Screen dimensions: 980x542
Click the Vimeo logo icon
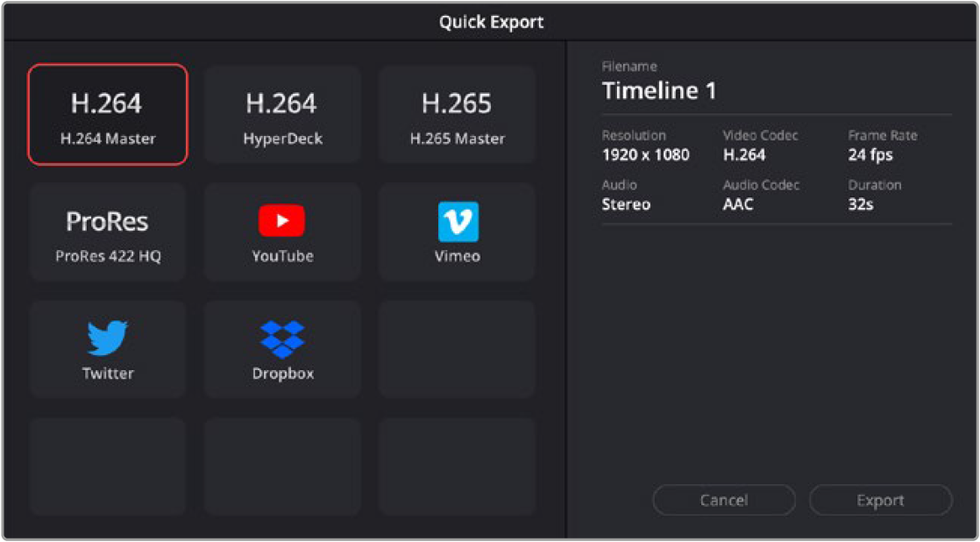tap(458, 221)
